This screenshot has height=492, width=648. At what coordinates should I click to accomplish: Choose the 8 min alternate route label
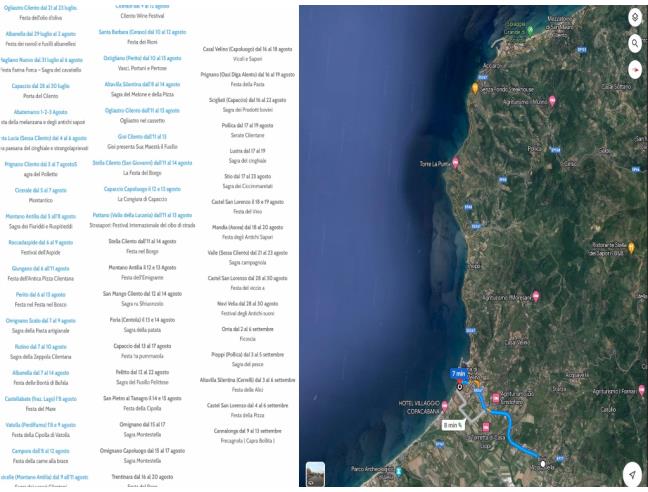452,425
